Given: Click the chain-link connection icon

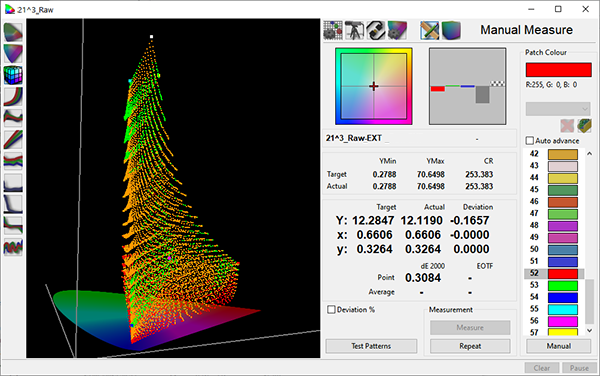Looking at the screenshot, I should tap(376, 30).
